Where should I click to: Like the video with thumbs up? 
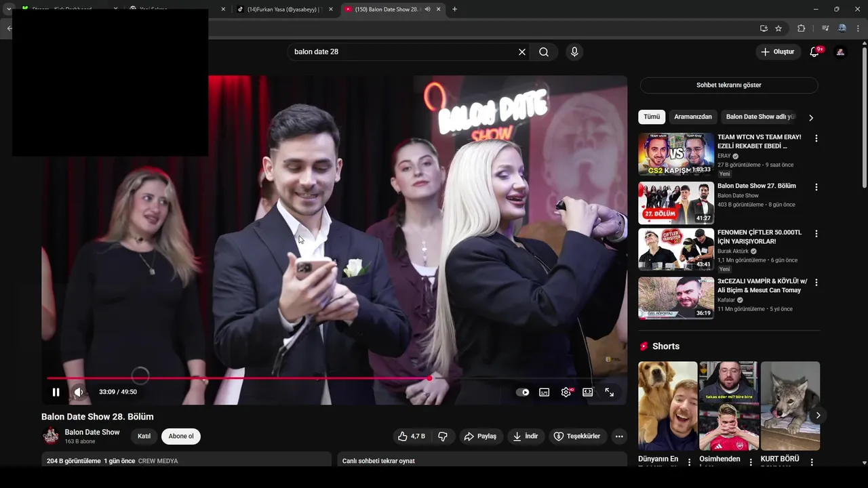pyautogui.click(x=411, y=436)
